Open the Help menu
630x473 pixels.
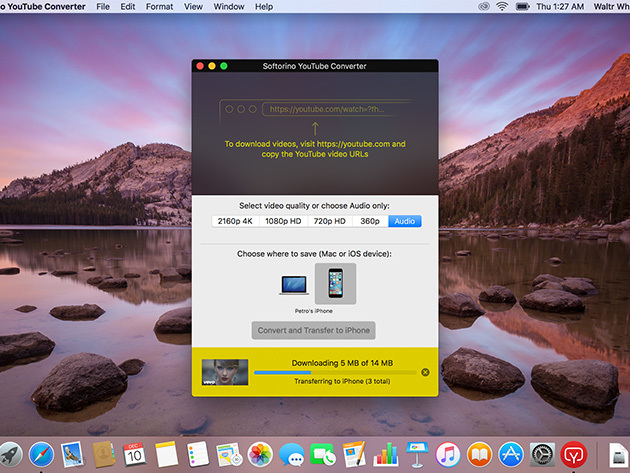(264, 6)
